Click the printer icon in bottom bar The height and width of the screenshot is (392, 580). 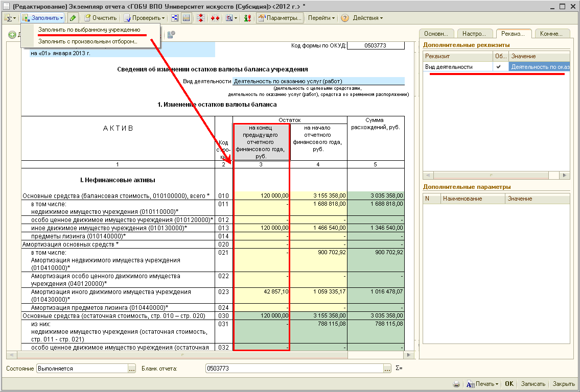tap(456, 384)
